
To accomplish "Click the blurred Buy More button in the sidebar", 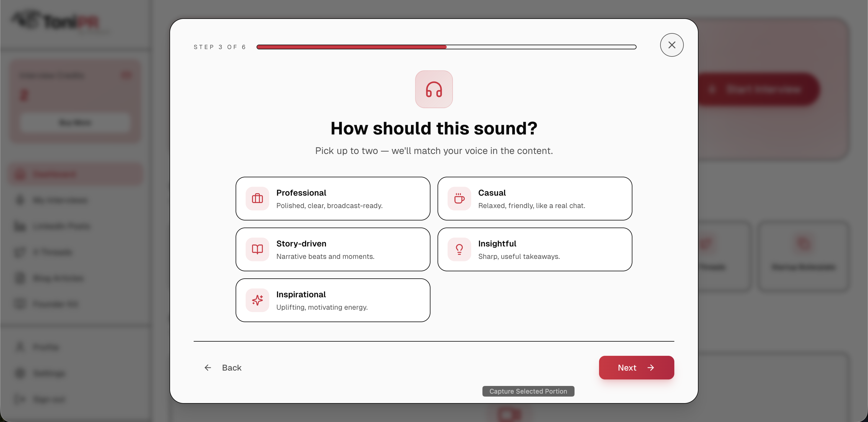I will coord(75,122).
